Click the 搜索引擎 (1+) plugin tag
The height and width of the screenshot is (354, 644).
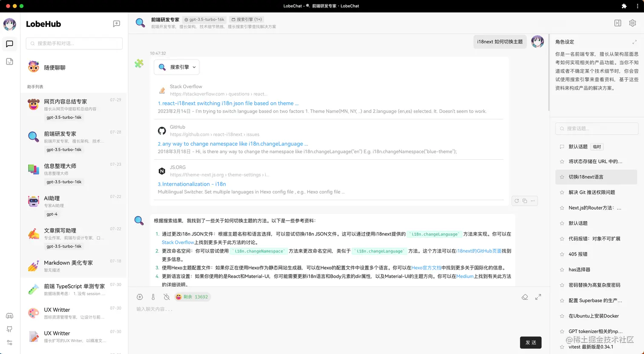click(x=246, y=19)
